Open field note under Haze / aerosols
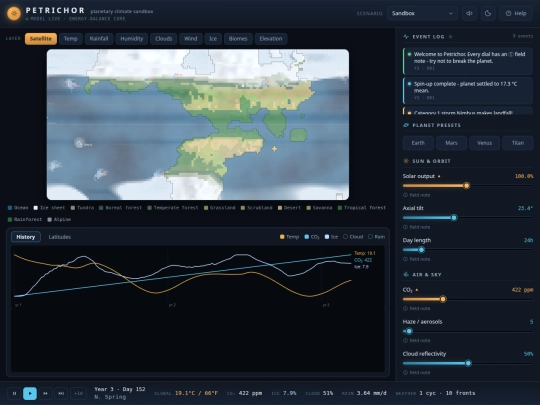 pos(416,340)
